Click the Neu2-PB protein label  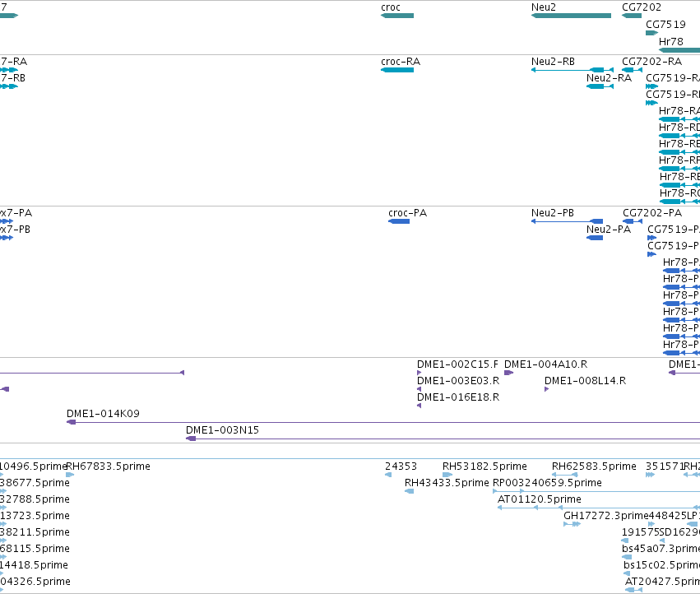coord(553,213)
